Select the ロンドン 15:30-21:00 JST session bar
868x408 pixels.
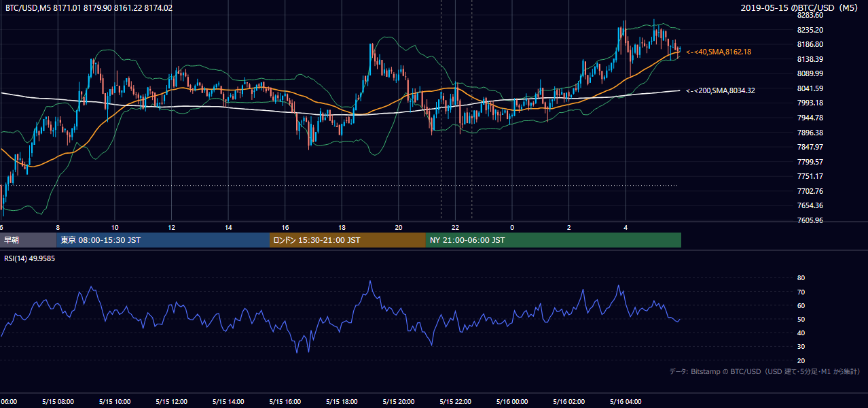point(348,240)
